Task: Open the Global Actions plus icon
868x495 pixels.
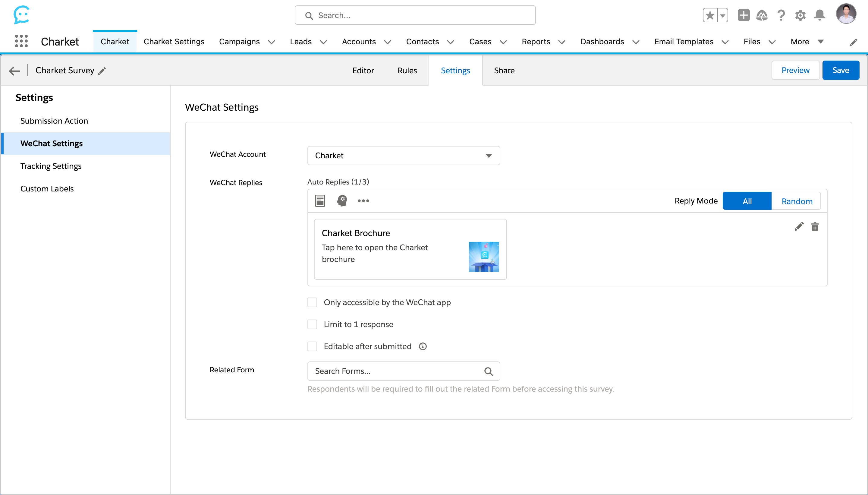Action: pos(743,15)
